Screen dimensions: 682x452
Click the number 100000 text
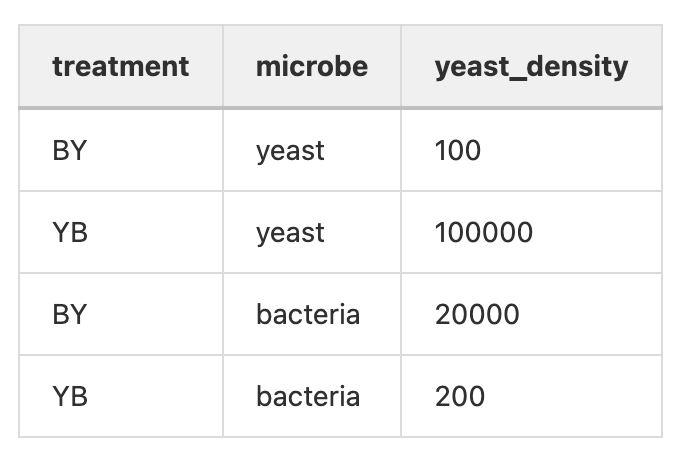484,232
